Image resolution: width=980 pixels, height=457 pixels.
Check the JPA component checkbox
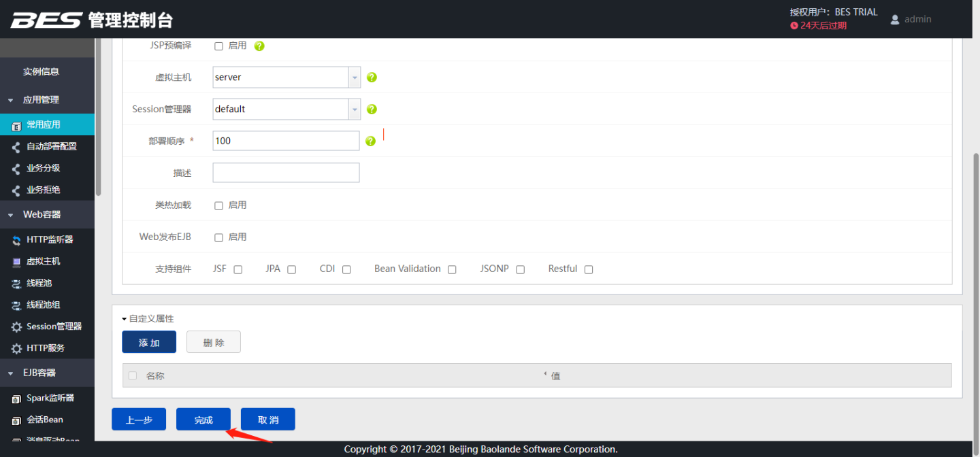(x=291, y=269)
